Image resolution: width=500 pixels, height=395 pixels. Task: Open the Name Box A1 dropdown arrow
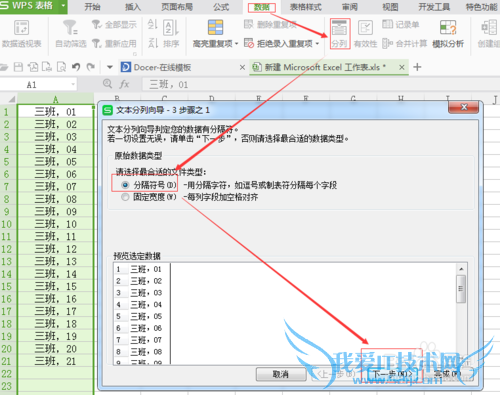pos(73,85)
